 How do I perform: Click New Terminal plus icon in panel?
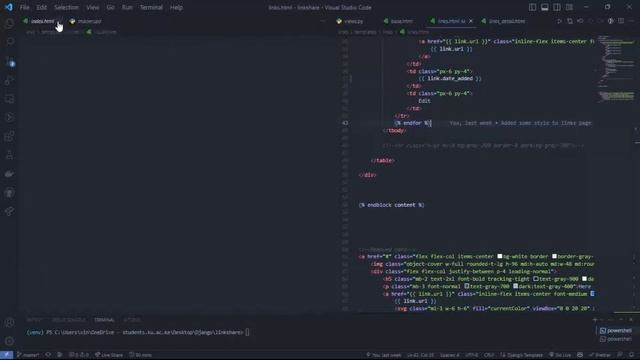click(595, 320)
